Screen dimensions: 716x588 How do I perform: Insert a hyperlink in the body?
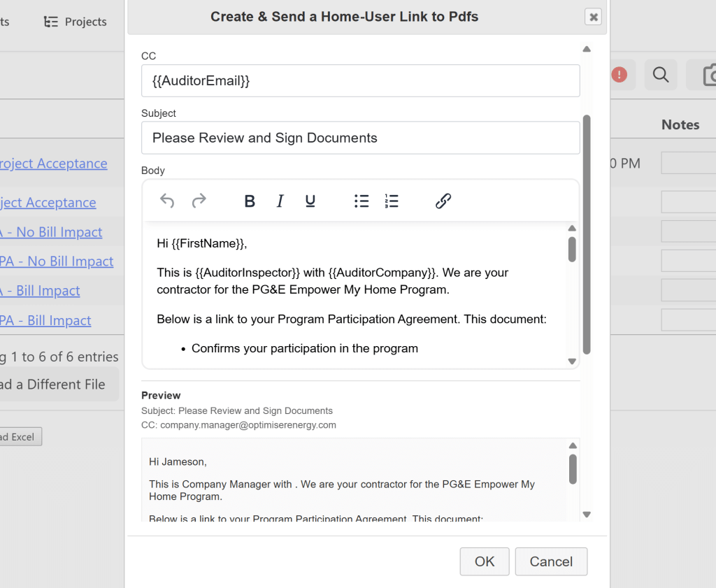[x=443, y=201]
